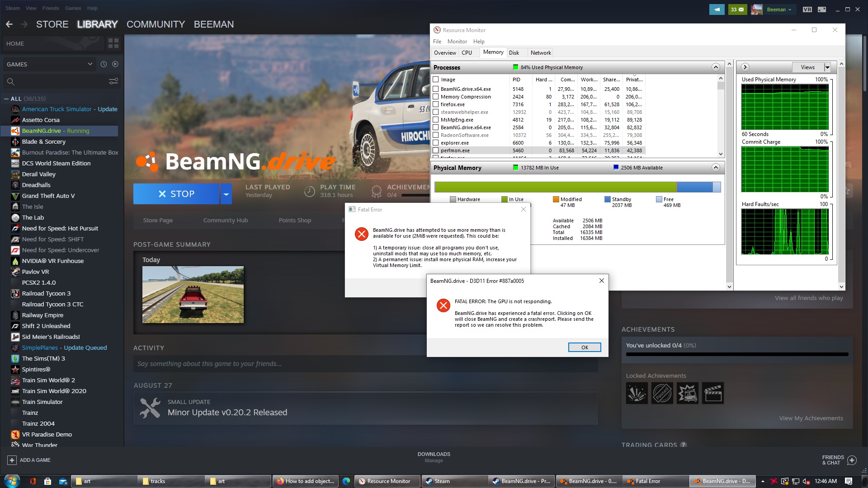Image resolution: width=868 pixels, height=488 pixels.
Task: Open Minor Update v0.20.2 Released news
Action: pyautogui.click(x=227, y=413)
